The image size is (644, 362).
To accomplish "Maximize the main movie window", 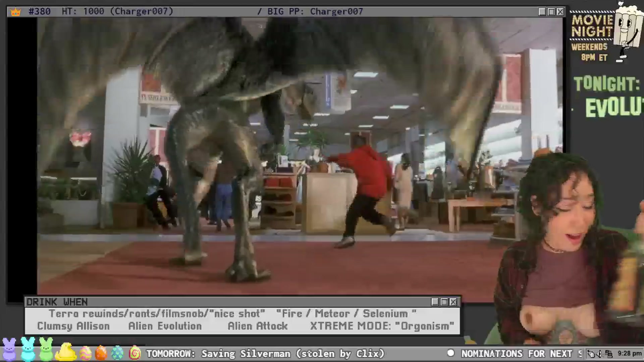I will (x=551, y=12).
